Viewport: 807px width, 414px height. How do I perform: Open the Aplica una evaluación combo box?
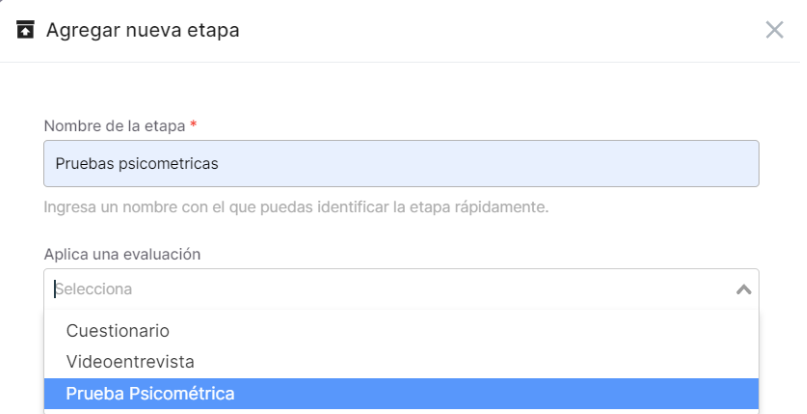click(401, 289)
